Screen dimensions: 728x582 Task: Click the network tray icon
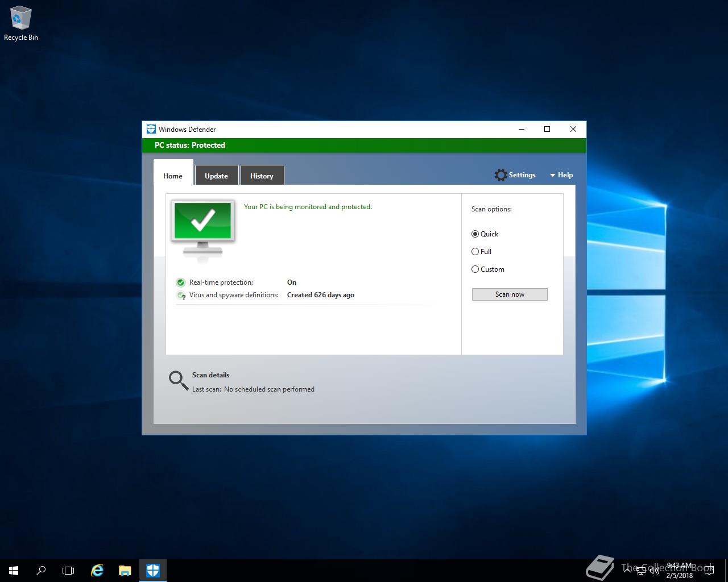coord(641,571)
